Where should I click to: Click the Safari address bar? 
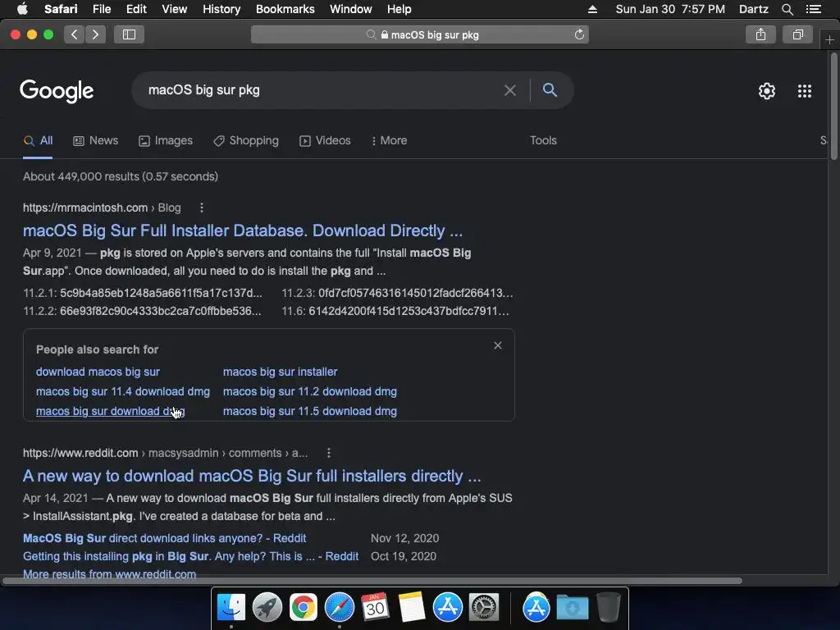point(420,34)
